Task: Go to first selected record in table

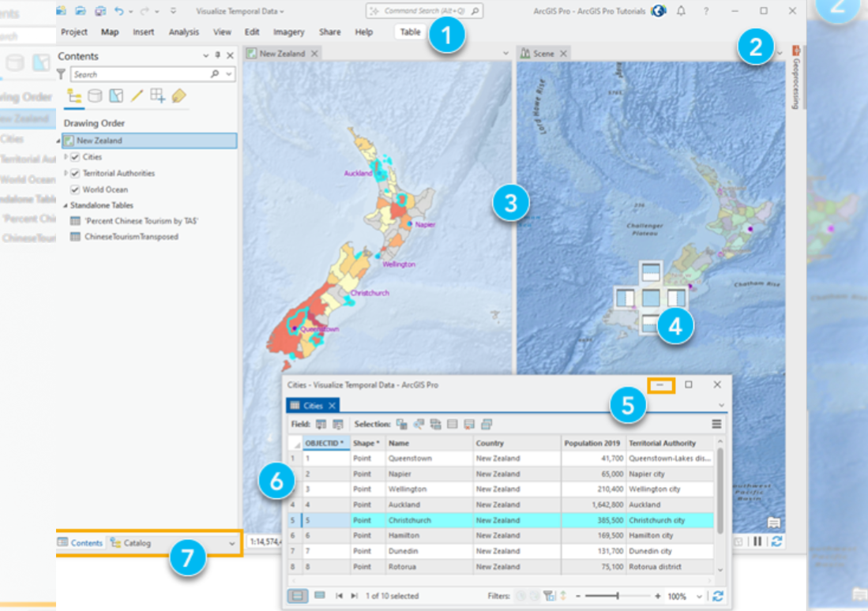Action: pos(339,596)
